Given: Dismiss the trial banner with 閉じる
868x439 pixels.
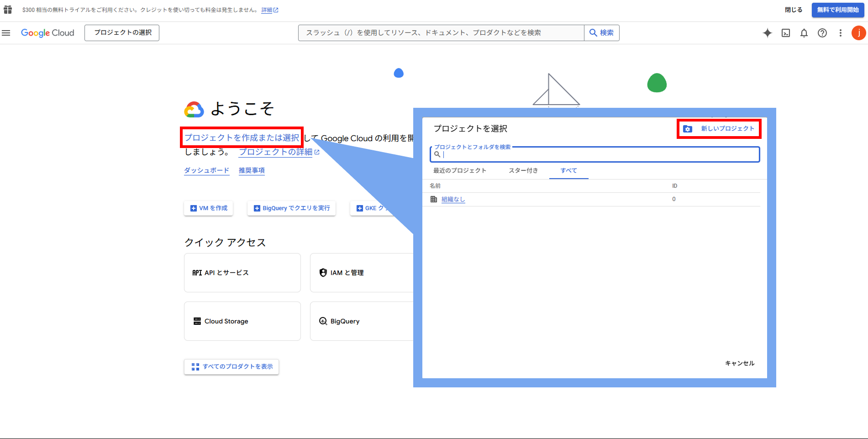Looking at the screenshot, I should pyautogui.click(x=794, y=10).
